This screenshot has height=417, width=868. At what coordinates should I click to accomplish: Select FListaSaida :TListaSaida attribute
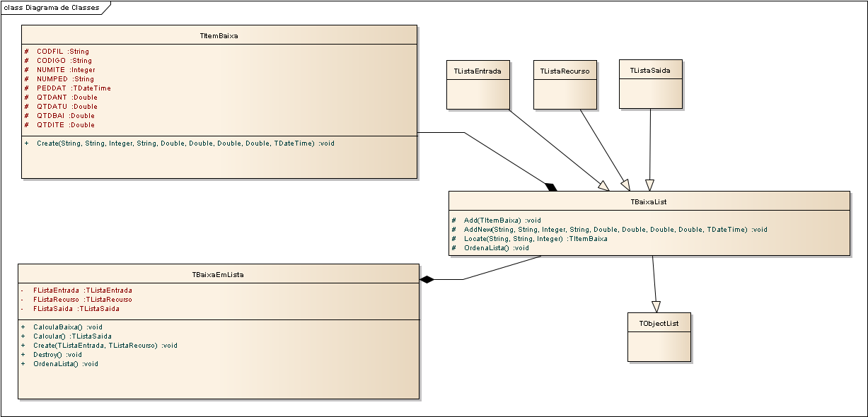click(76, 309)
